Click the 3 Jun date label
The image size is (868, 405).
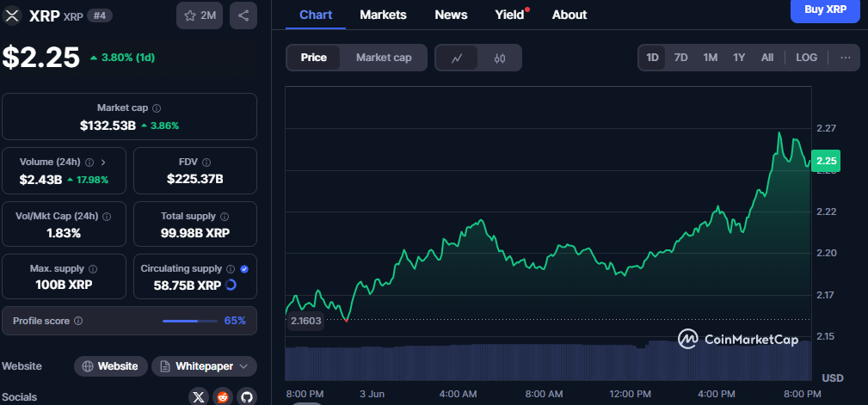pyautogui.click(x=372, y=394)
